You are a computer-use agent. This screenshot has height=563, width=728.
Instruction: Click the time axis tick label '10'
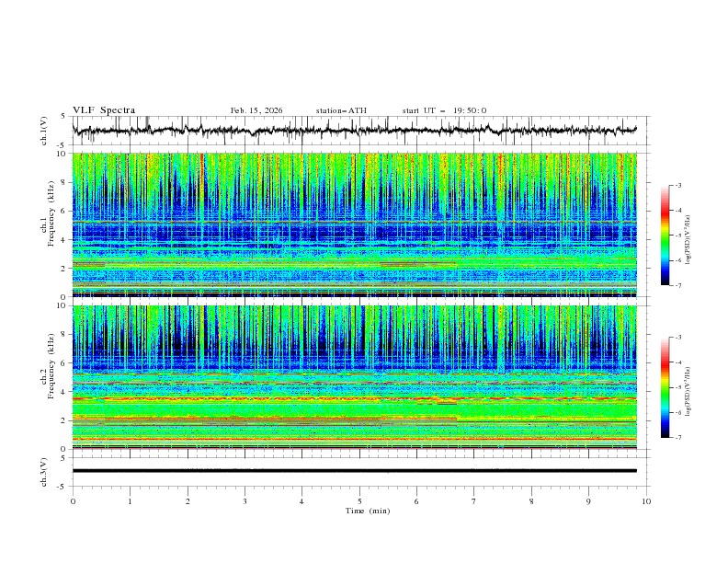(x=646, y=501)
